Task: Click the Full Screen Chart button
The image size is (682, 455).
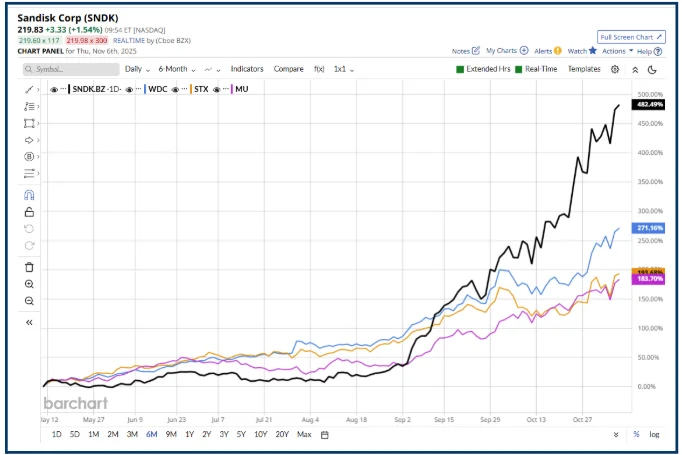Action: tap(630, 36)
